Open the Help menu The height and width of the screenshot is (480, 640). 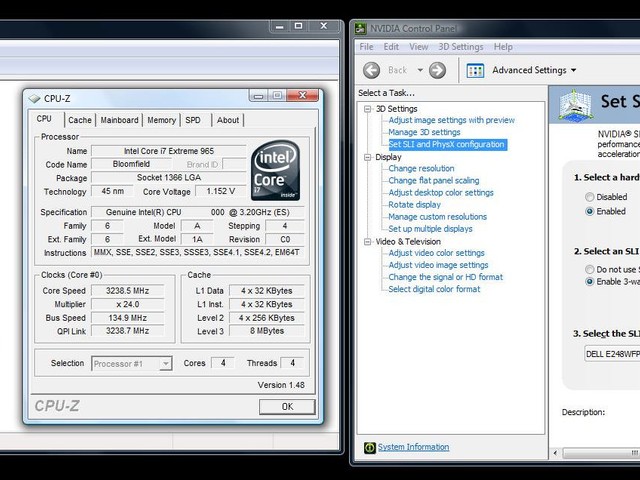click(x=503, y=47)
